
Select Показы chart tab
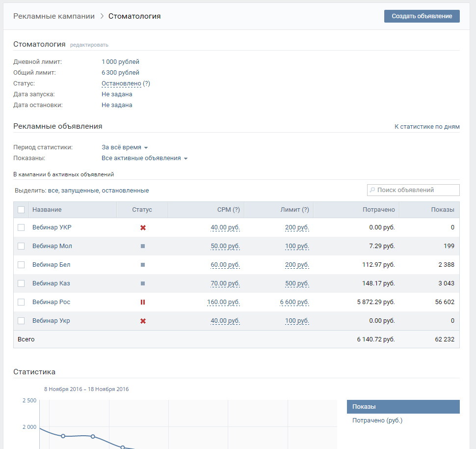[403, 407]
